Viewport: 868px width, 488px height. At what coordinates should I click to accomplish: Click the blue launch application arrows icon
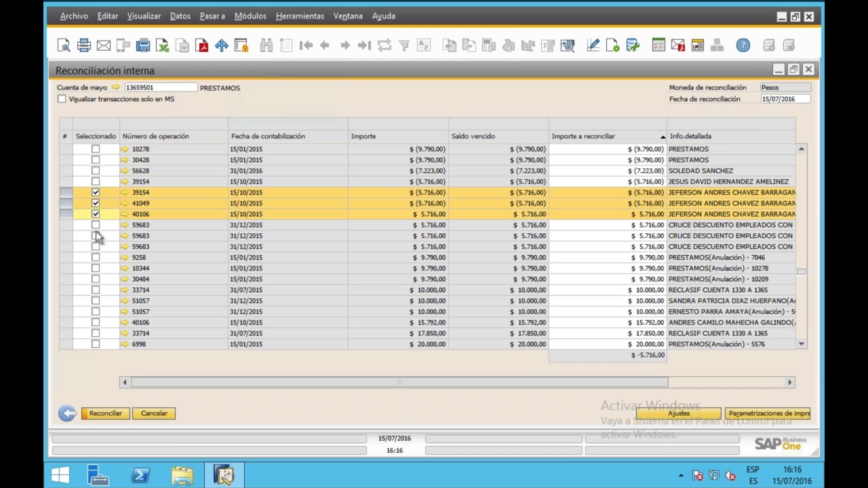pyautogui.click(x=221, y=45)
